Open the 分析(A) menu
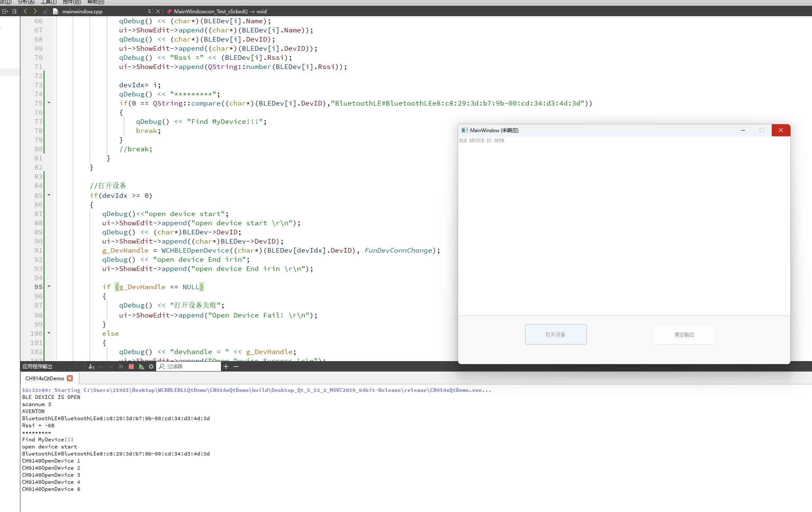Screen dimensions: 812x512 (26, 2)
